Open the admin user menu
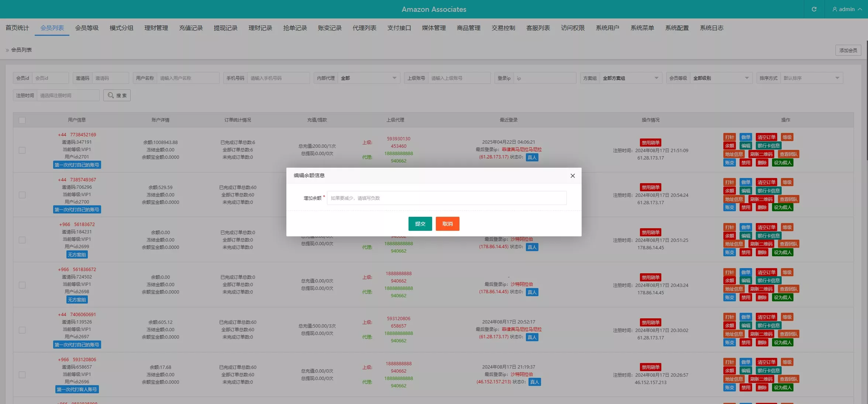The height and width of the screenshot is (404, 868). [847, 9]
